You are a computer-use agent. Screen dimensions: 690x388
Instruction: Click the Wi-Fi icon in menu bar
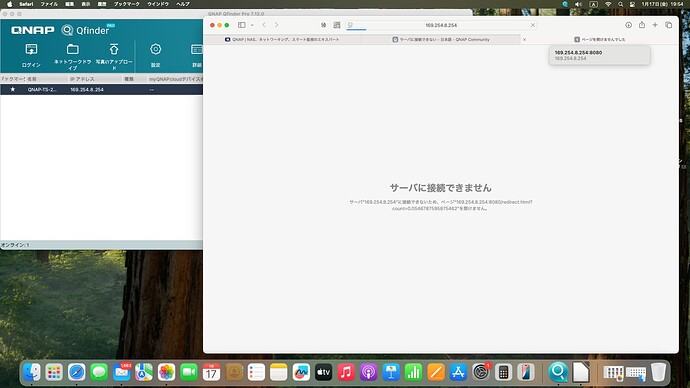(608, 4)
